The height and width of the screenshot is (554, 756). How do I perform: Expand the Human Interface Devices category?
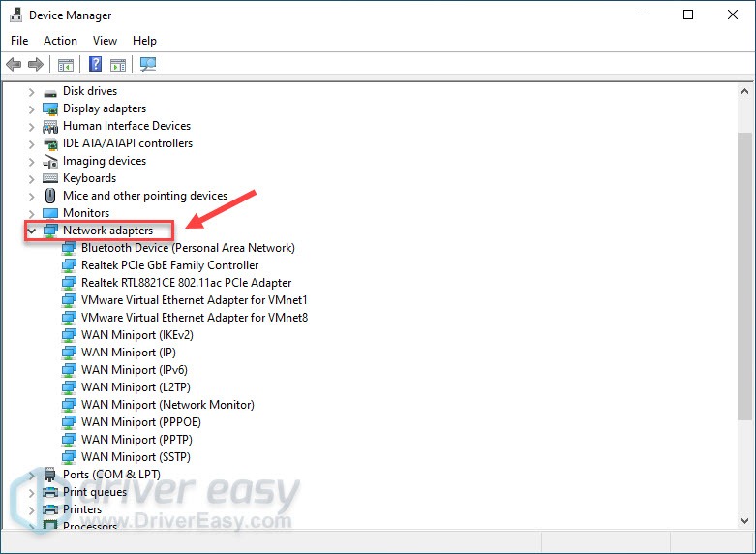pos(32,127)
